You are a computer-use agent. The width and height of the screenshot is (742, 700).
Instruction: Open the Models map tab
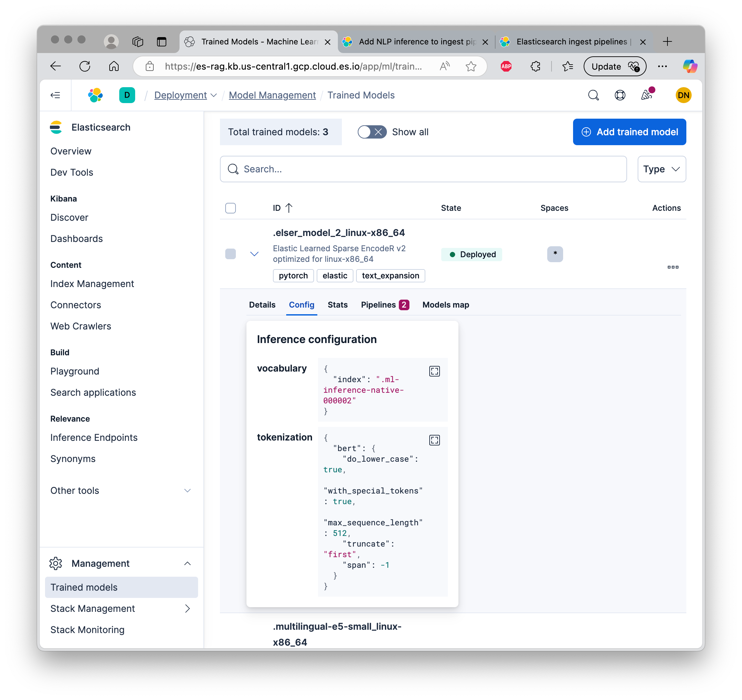(445, 305)
